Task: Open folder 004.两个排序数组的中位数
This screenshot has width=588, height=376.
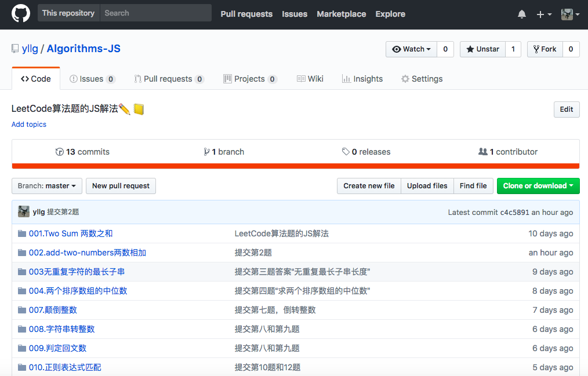Action: pyautogui.click(x=78, y=291)
